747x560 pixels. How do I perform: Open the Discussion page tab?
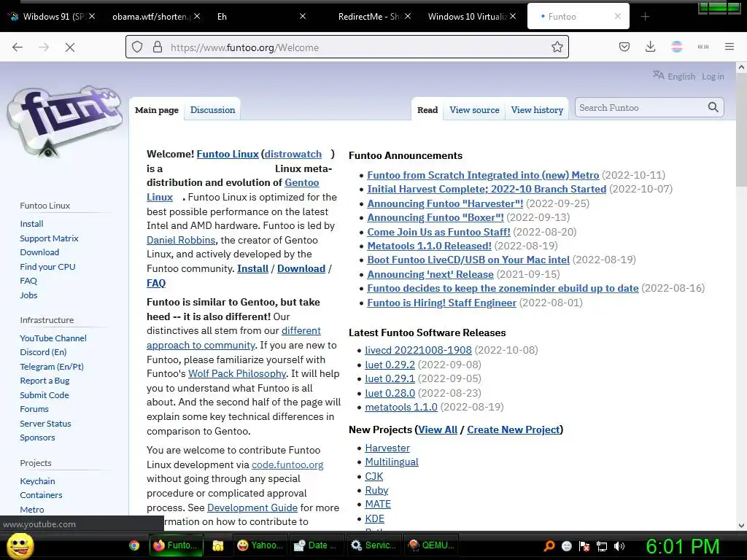click(212, 110)
